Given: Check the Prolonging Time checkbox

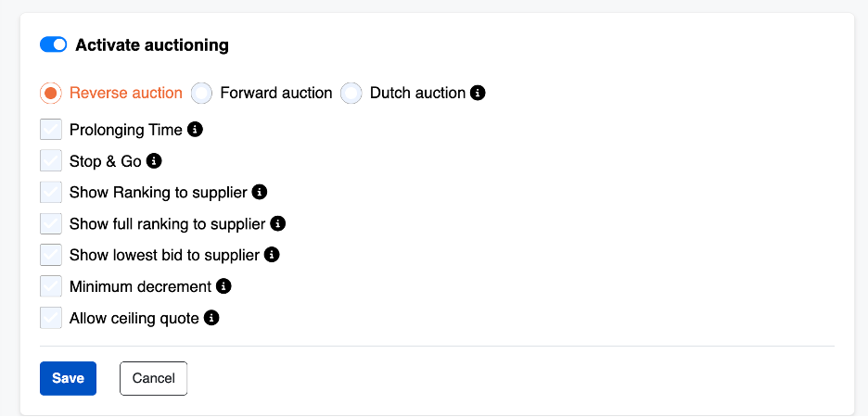Looking at the screenshot, I should pos(51,130).
